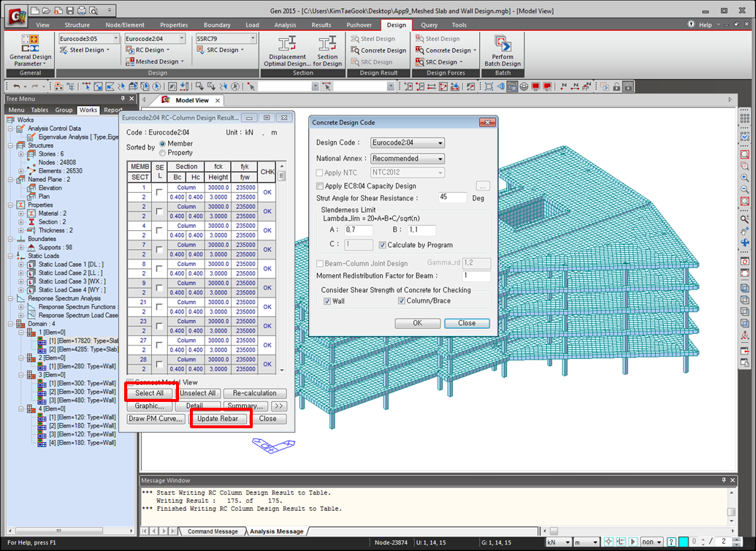The image size is (756, 551).
Task: Click the Print icon in quick access toolbar
Action: 82,10
